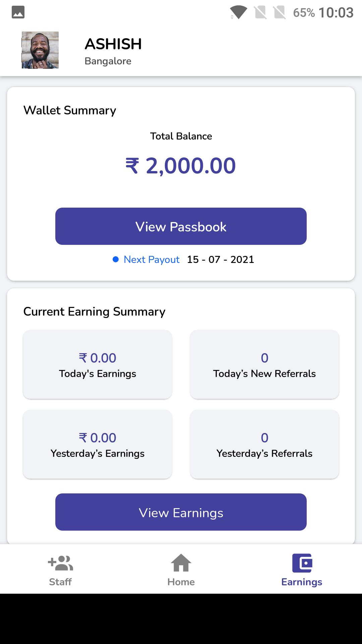Tap the rupee symbol in Total Balance
Image resolution: width=362 pixels, height=644 pixels.
tap(132, 166)
